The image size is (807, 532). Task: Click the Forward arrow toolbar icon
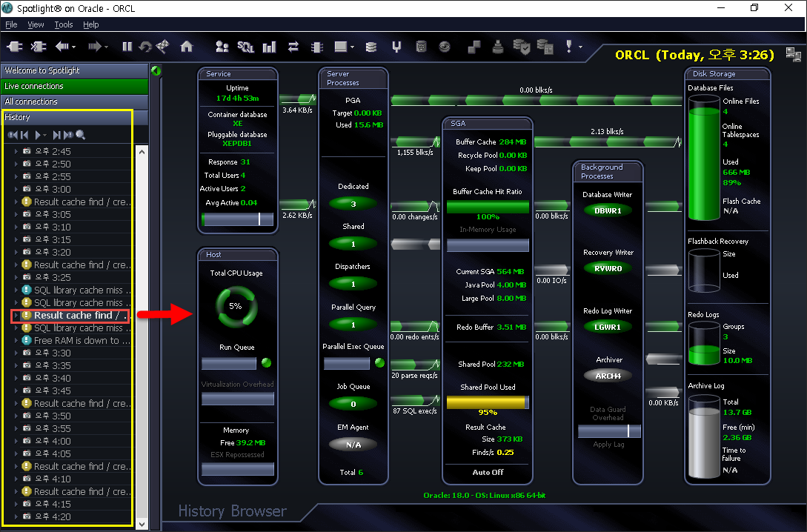pyautogui.click(x=94, y=47)
